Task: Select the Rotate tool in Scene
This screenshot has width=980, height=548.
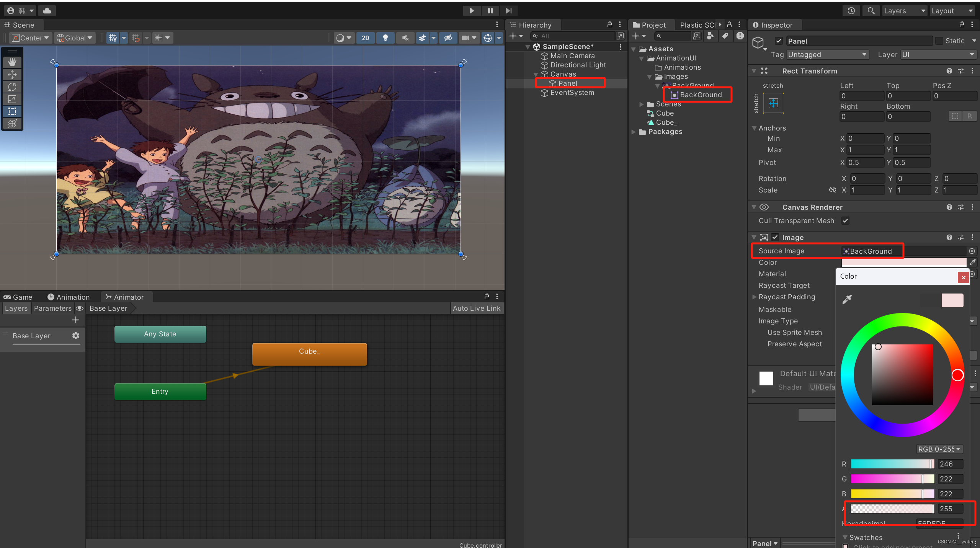Action: coord(12,87)
